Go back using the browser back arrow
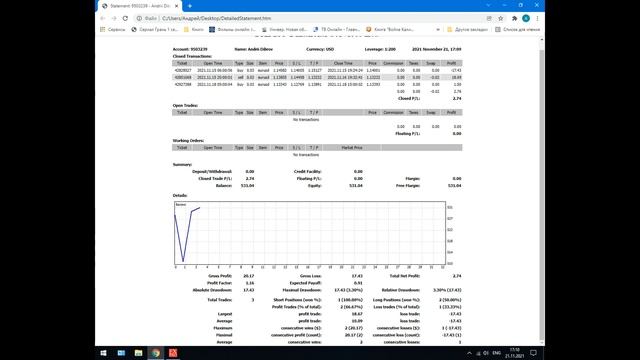Screen dimensions: 640x360 click(103, 18)
